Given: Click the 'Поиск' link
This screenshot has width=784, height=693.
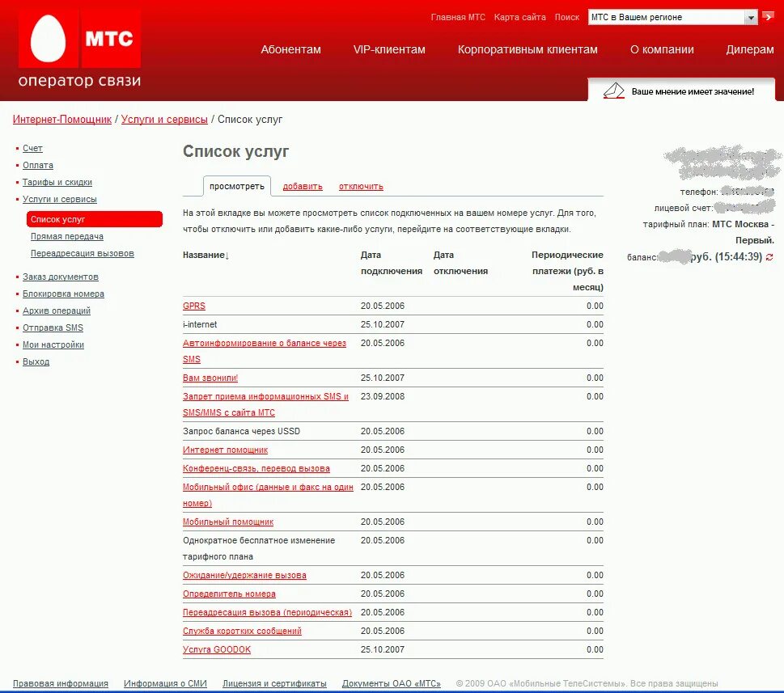Looking at the screenshot, I should 567,17.
